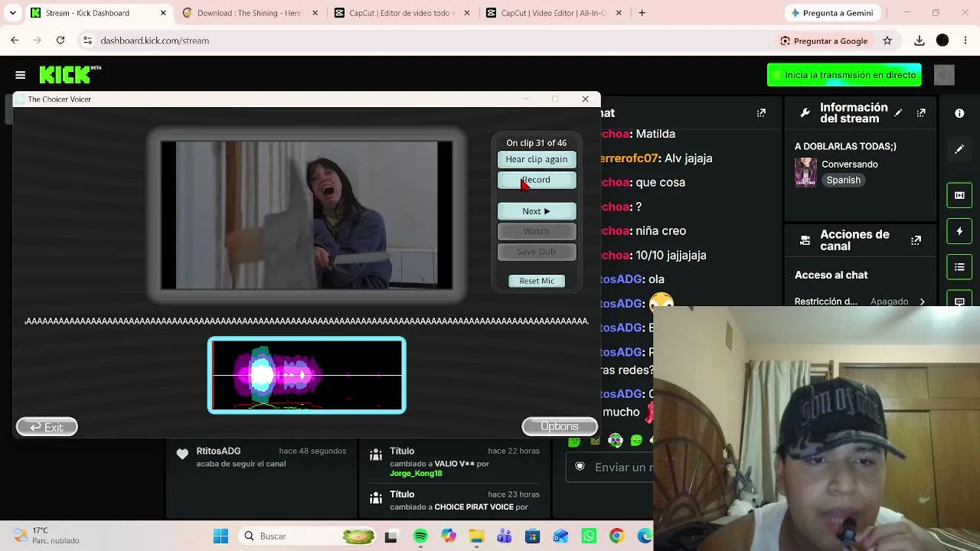Switch to CapCut Video Editor All-in-One tab

[x=554, y=13]
